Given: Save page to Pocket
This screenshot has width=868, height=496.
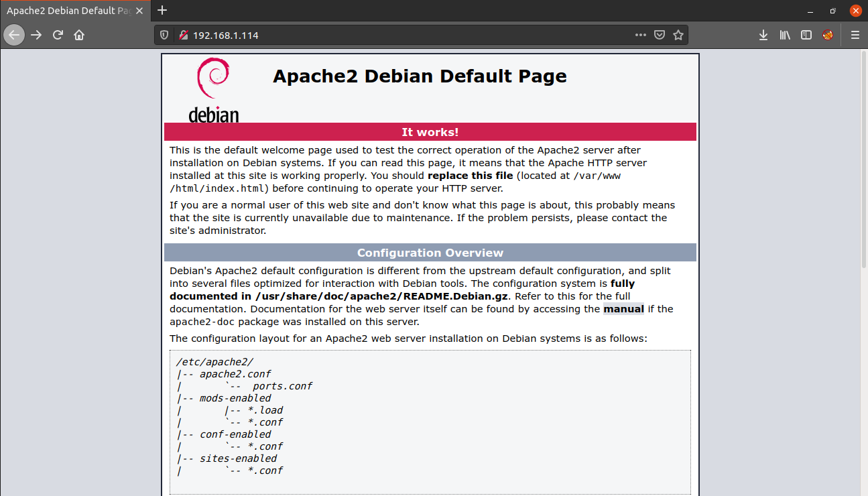Looking at the screenshot, I should coord(660,35).
